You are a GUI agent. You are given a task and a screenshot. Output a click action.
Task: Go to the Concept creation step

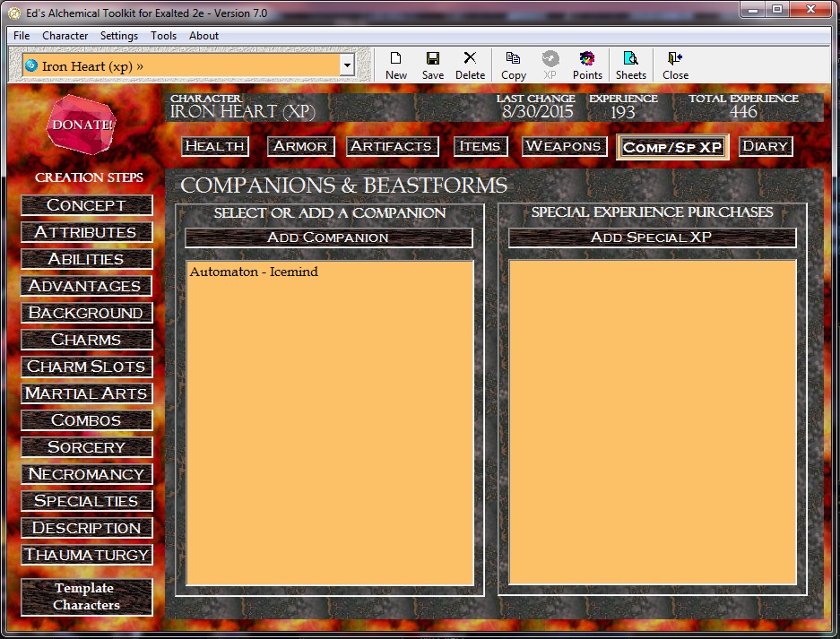click(x=86, y=205)
